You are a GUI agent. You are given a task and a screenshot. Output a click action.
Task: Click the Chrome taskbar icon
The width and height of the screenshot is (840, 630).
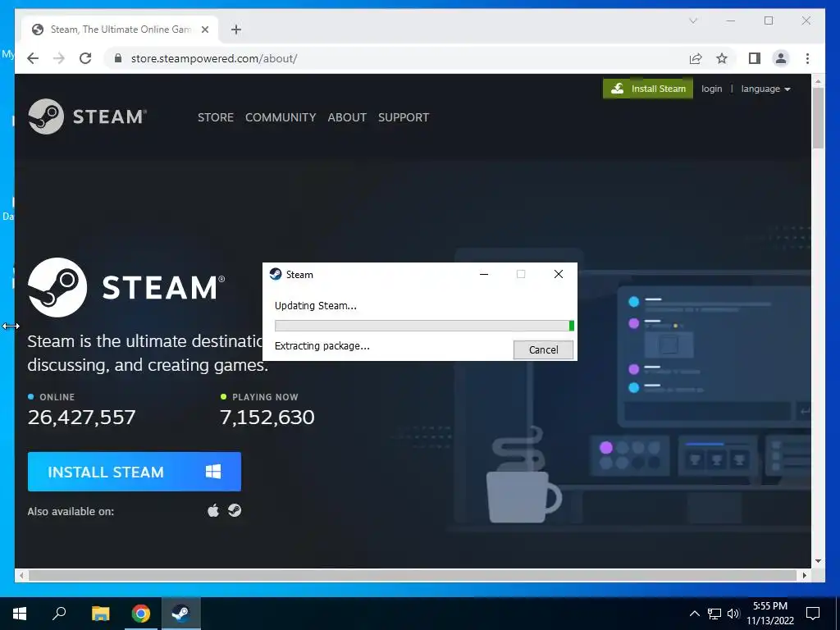pos(141,614)
